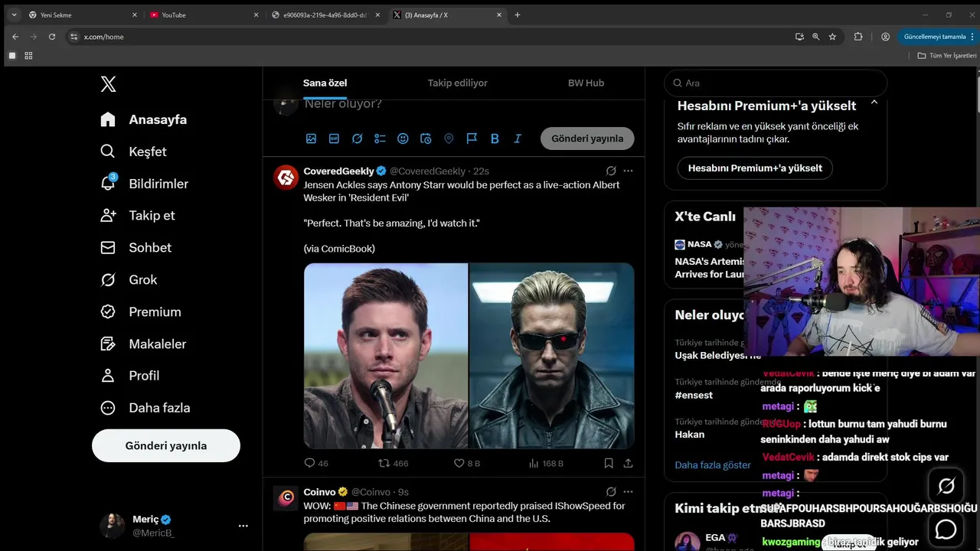
Task: Bookmark the CoveredGeekly post
Action: coord(609,463)
